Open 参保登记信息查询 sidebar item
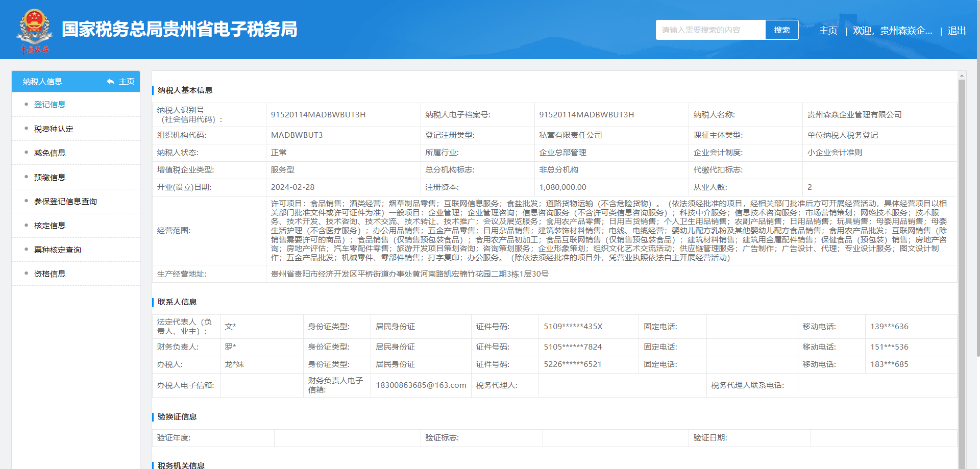The width and height of the screenshot is (980, 469). [x=65, y=202]
